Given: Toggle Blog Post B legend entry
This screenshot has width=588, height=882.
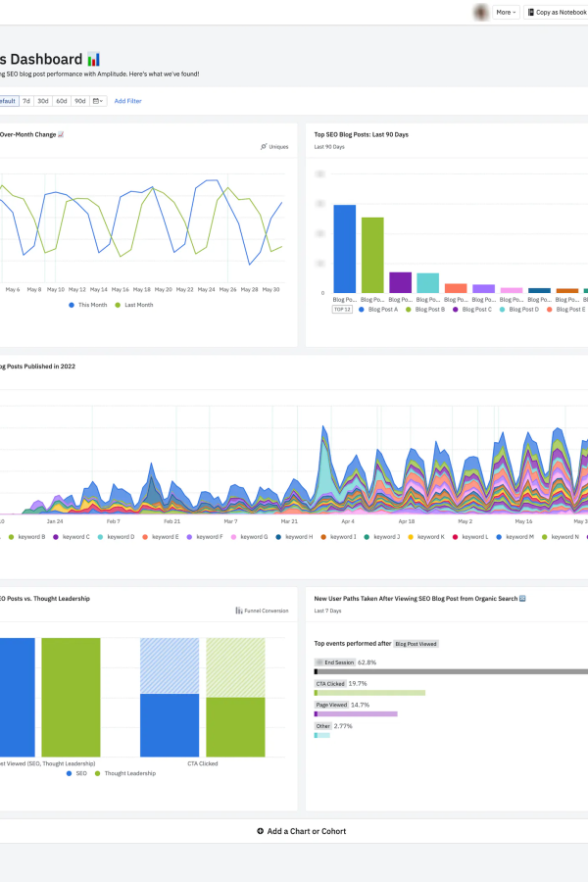Looking at the screenshot, I should pos(424,310).
